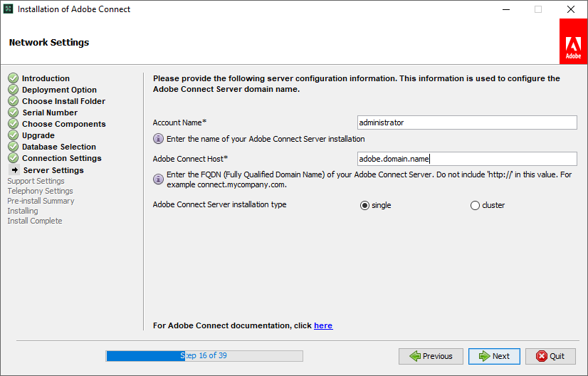
Task: Click the Serial Number checkmark icon
Action: click(x=13, y=113)
